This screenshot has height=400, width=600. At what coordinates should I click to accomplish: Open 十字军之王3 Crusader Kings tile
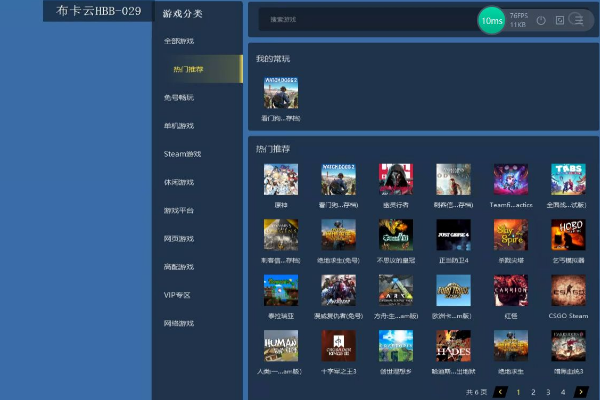point(338,346)
